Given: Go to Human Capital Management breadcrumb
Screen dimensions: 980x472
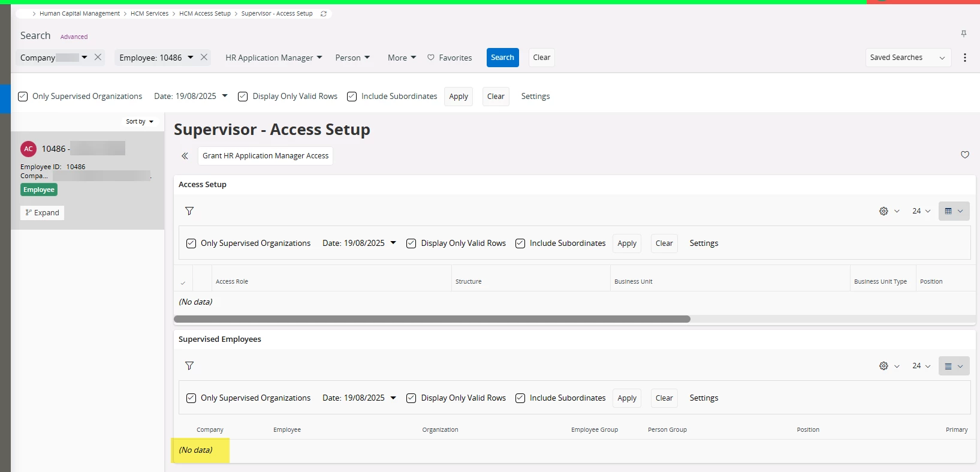Looking at the screenshot, I should (x=80, y=13).
